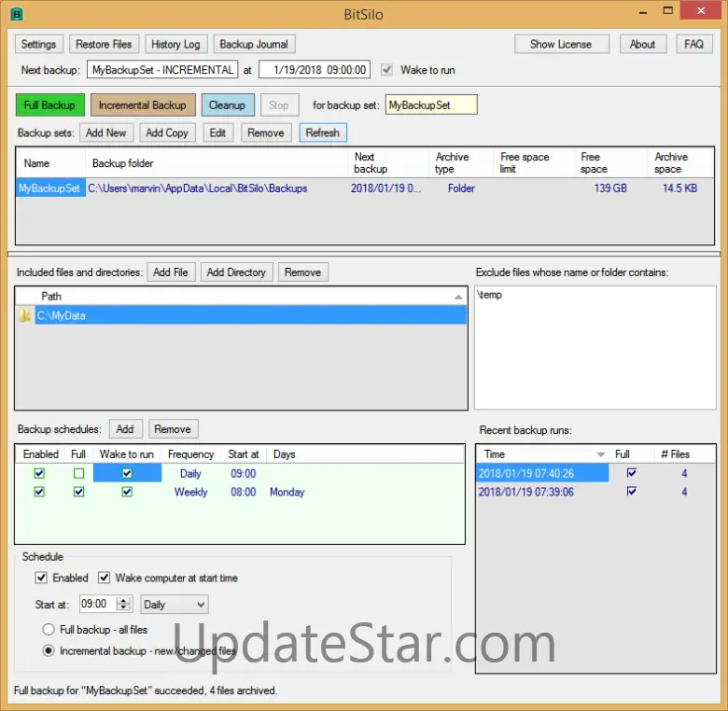This screenshot has width=728, height=711.
Task: Click the Full checkbox for the 07:40:26 run
Action: (632, 473)
